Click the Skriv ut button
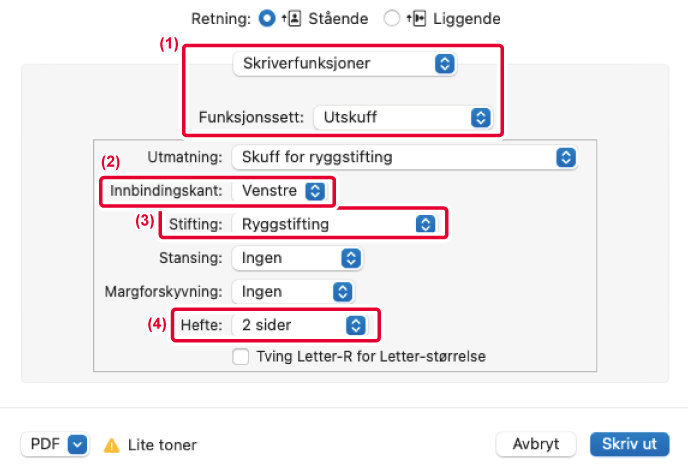This screenshot has width=688, height=471. (630, 444)
